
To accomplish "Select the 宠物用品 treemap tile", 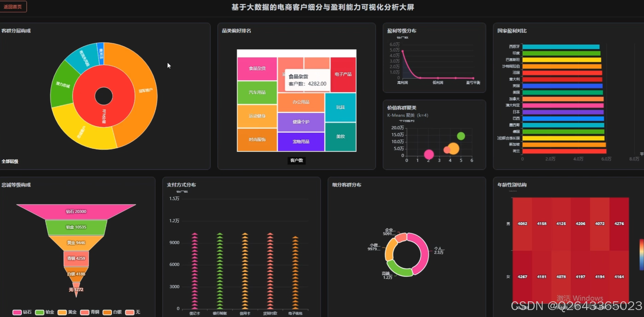I will point(301,142).
